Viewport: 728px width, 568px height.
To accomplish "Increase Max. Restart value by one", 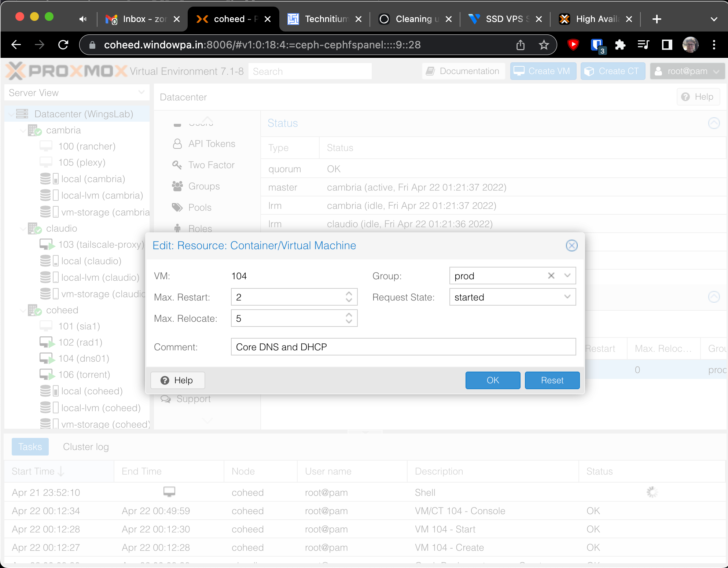I will pos(349,294).
